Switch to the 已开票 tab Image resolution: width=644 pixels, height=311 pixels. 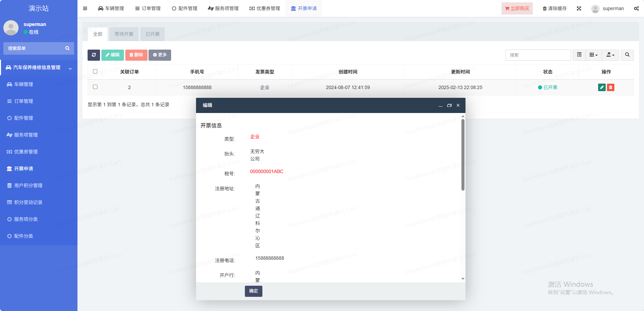153,34
